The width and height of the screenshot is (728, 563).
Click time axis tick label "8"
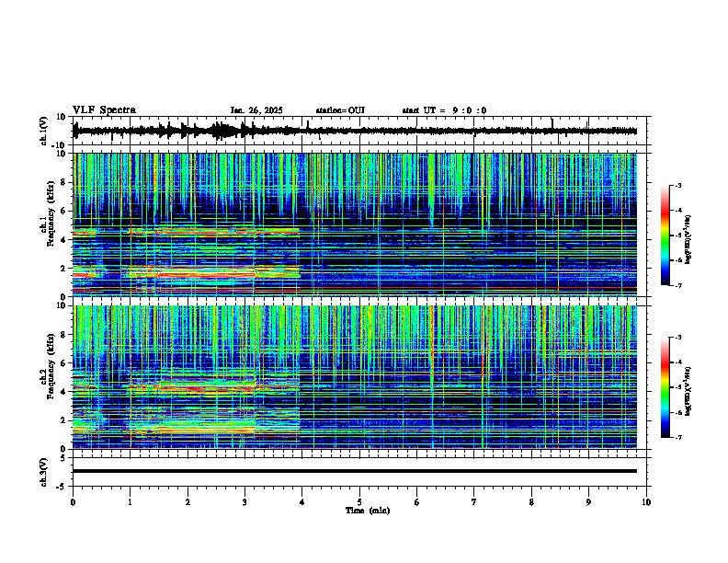click(531, 502)
